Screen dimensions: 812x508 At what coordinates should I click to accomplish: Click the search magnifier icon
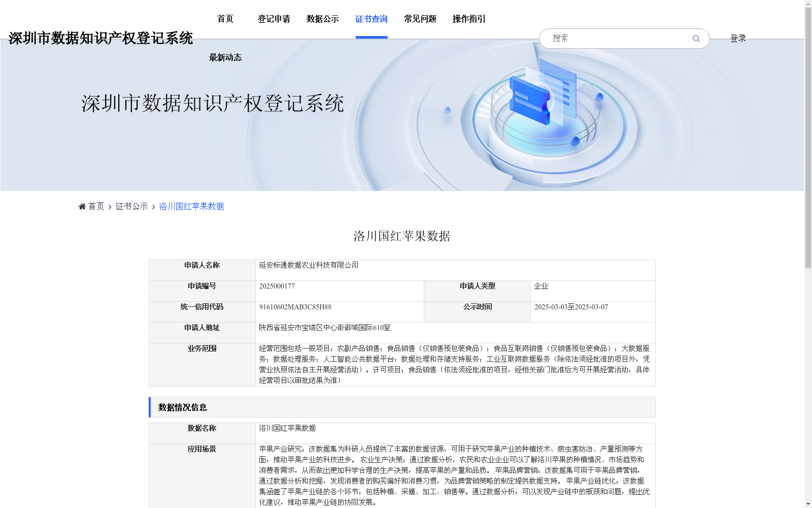click(x=696, y=38)
